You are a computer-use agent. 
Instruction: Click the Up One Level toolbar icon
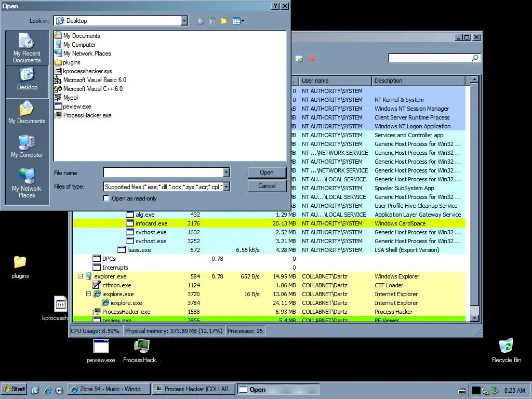click(x=212, y=21)
